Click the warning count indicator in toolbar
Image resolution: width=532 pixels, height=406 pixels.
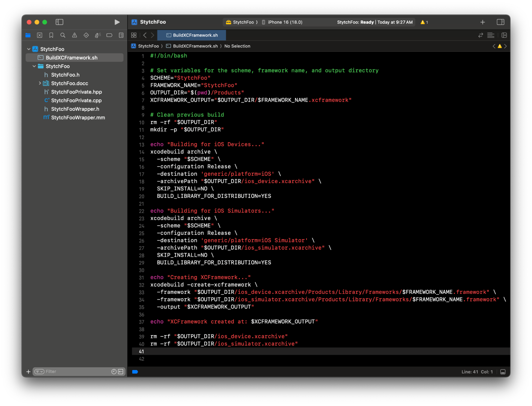coord(424,22)
